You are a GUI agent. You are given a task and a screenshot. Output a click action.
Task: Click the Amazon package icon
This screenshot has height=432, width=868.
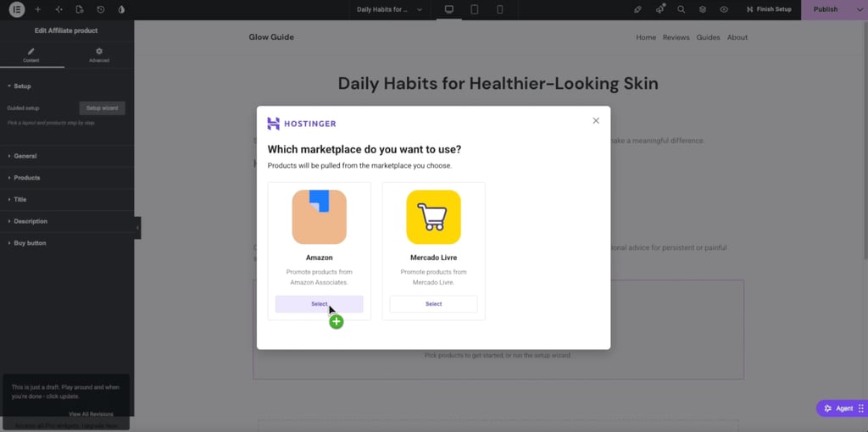tap(320, 217)
